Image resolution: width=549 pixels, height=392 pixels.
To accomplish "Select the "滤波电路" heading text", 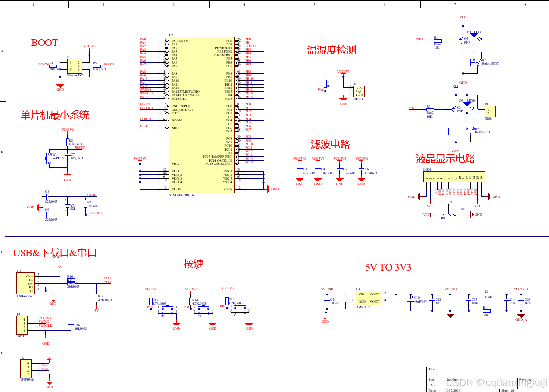I will (x=330, y=144).
